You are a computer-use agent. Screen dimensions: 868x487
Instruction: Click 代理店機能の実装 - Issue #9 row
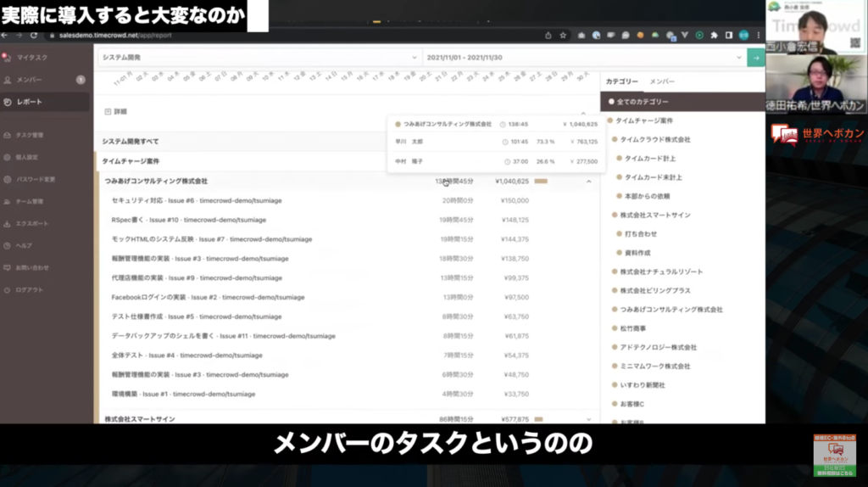click(348, 278)
